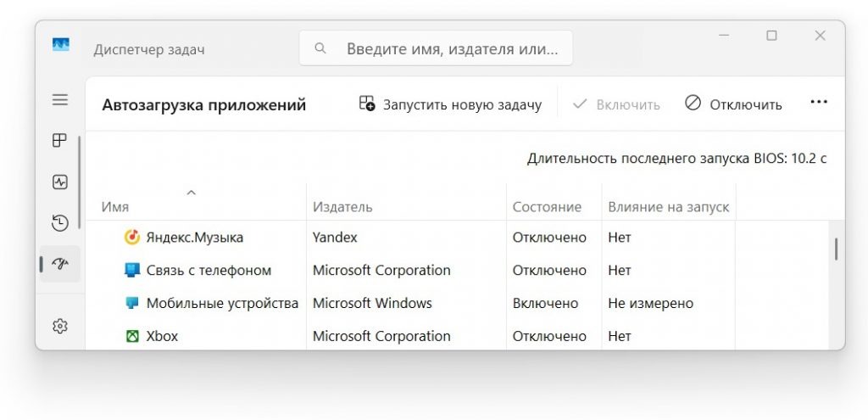Screen dimensions: 868x420
Task: Sort by the Издатель column header
Action: 342,207
